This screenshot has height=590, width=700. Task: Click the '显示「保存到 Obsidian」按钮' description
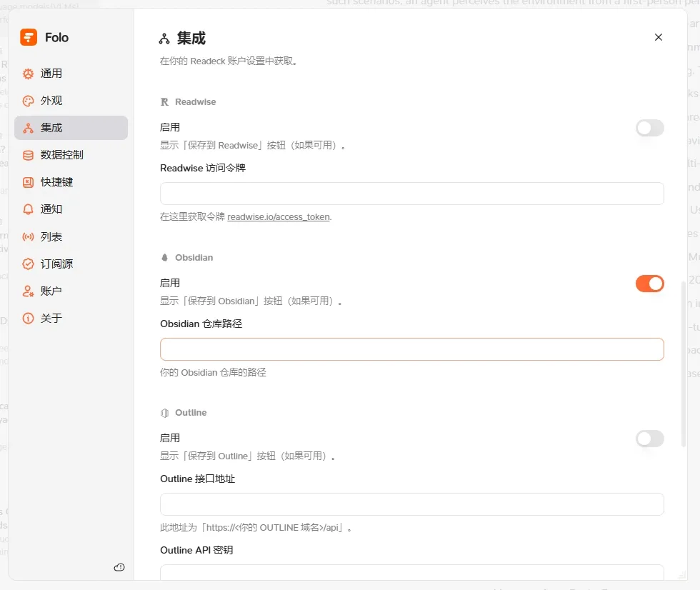(x=251, y=301)
